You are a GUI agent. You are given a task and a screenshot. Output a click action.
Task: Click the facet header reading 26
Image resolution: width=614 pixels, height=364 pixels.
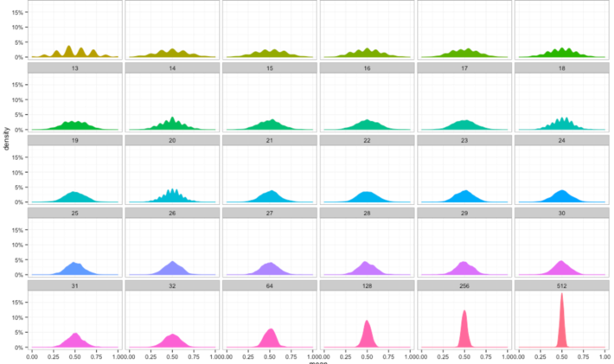(172, 214)
